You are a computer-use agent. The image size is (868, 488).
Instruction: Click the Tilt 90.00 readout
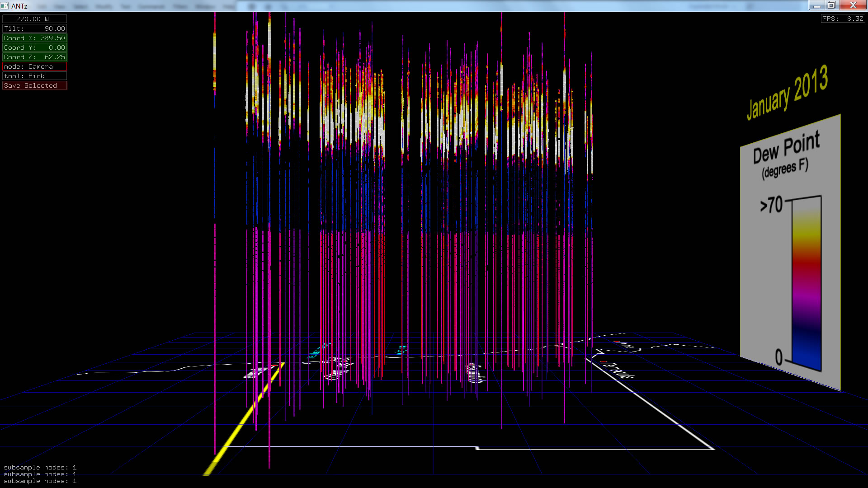pos(34,28)
